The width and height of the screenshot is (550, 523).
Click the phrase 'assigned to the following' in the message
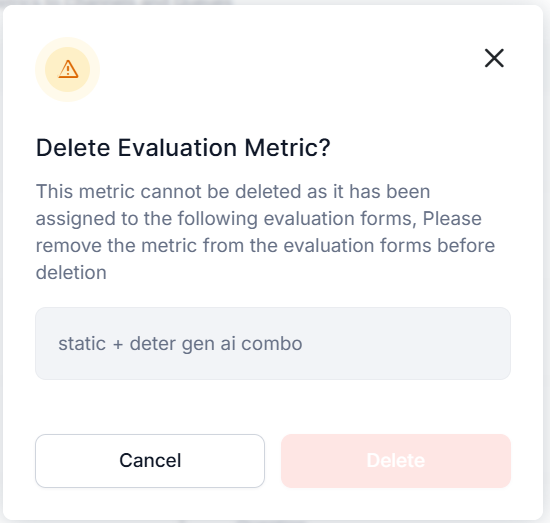[147, 219]
